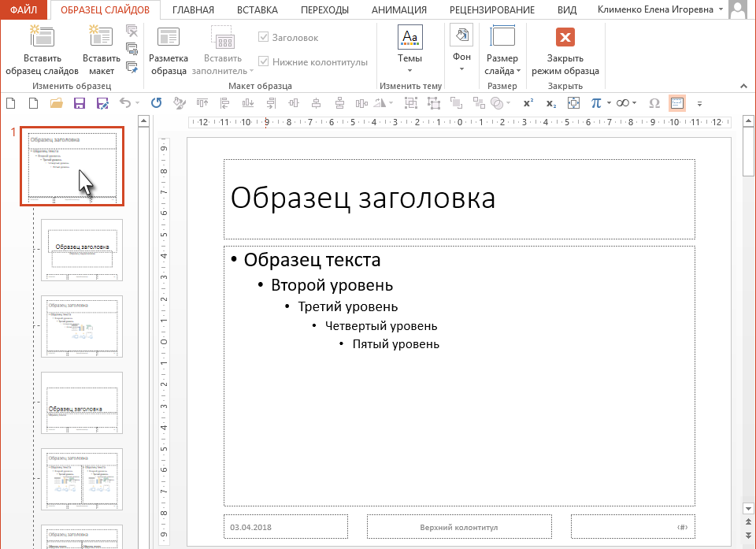Toggle the Заголовок checkbox

(x=263, y=37)
